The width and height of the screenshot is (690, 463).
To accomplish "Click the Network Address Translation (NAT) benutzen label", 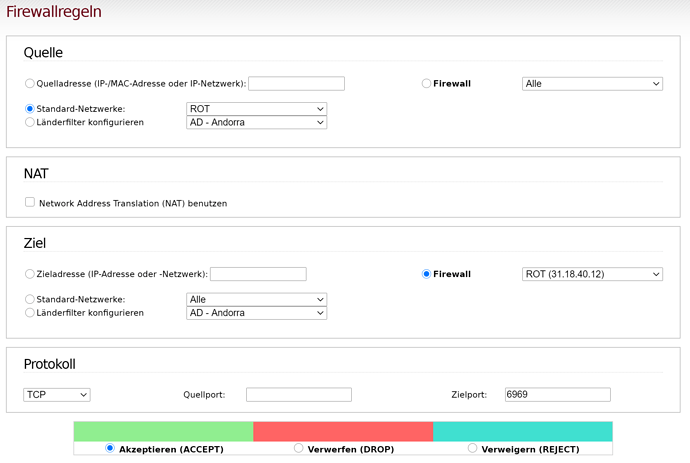I will pos(133,203).
